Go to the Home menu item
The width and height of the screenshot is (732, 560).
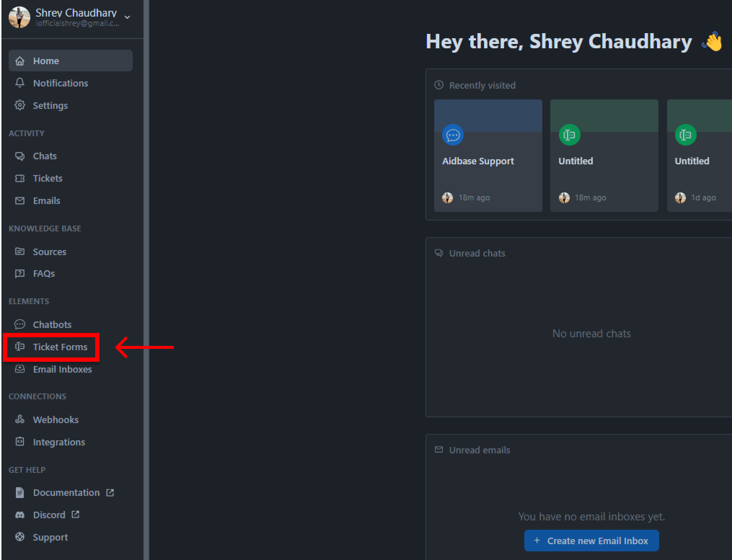click(71, 61)
